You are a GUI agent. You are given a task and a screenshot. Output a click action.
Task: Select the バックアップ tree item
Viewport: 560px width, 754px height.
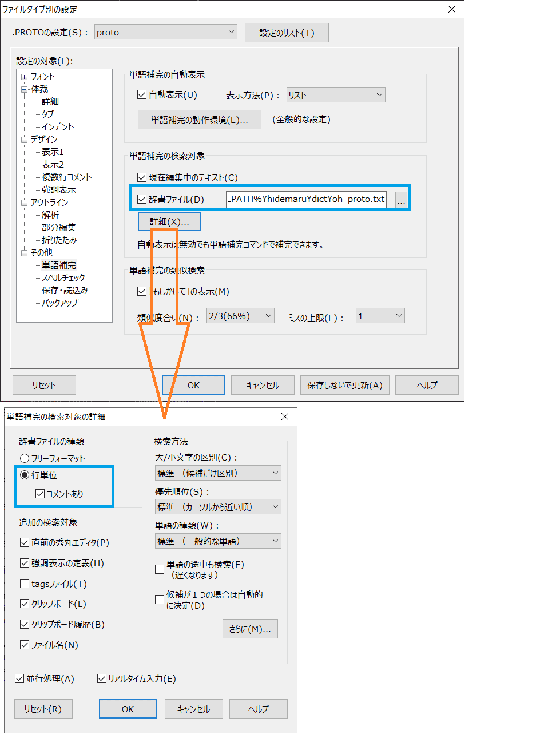coord(59,303)
